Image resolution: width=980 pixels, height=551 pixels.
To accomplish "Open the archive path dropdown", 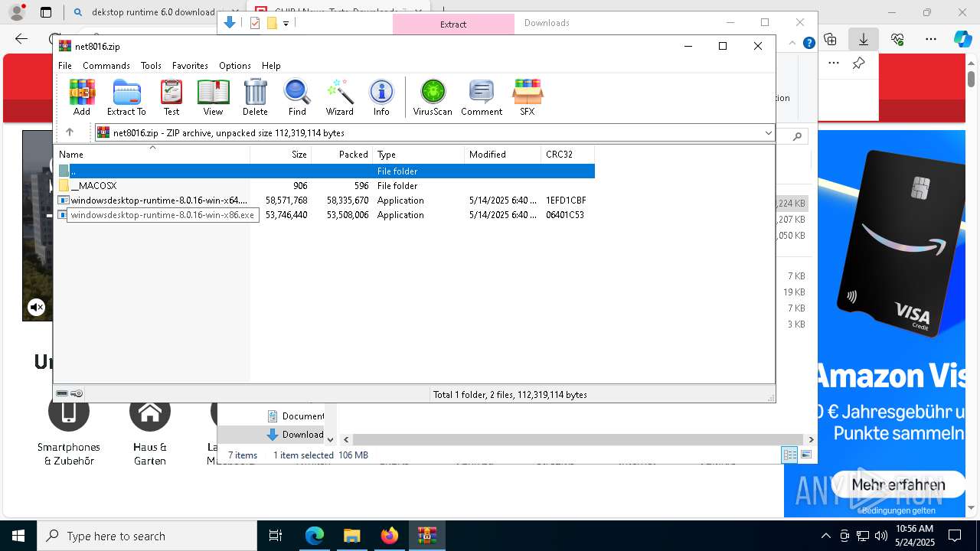I will 768,133.
